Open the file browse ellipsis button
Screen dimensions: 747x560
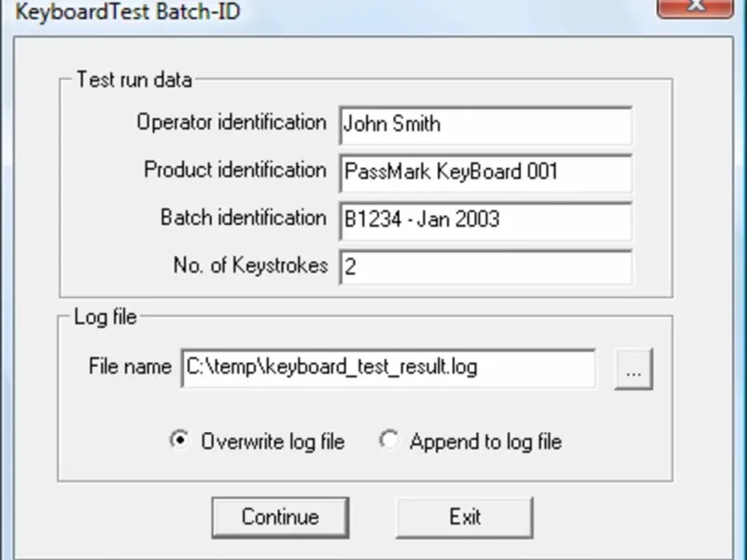(x=633, y=370)
